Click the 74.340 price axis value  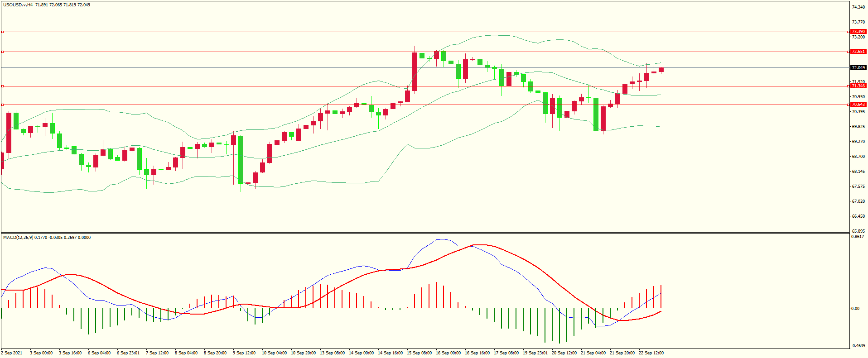click(858, 7)
